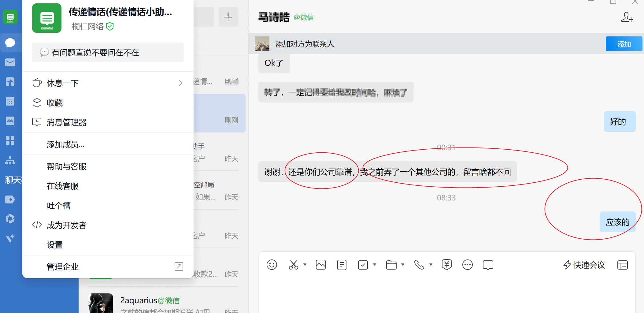Toggle the split chat view icon
Viewport: 644px width, 313px height.
tap(623, 265)
